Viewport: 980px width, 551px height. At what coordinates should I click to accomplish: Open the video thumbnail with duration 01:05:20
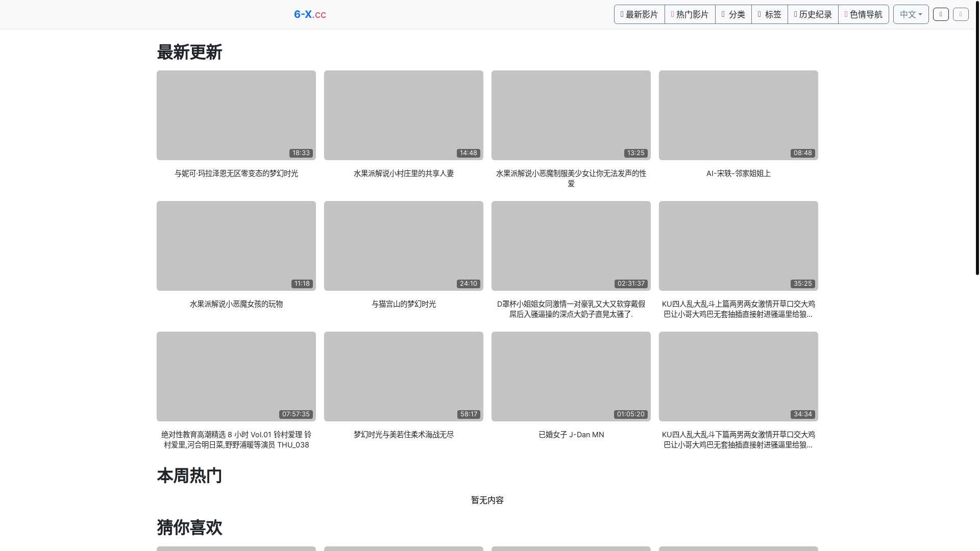coord(571,377)
